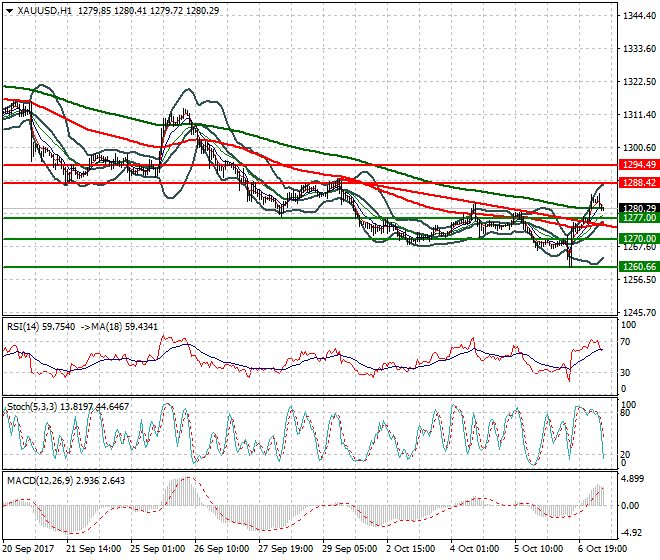The width and height of the screenshot is (660, 560).
Task: Select the 29 Sep 05:00 time label
Action: 350,549
